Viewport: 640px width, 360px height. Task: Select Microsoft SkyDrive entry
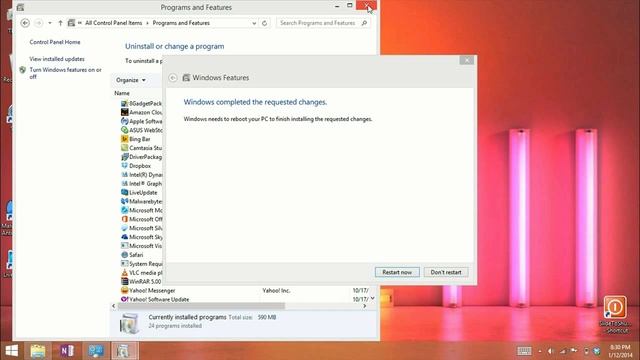141,237
